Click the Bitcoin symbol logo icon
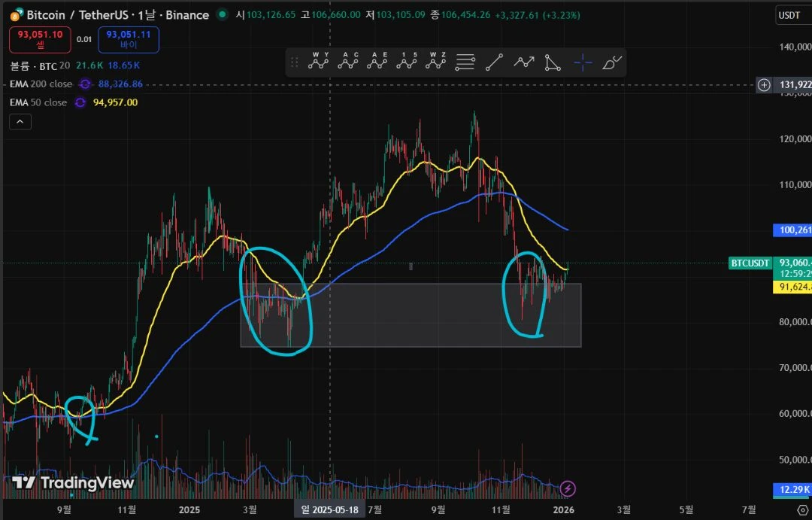This screenshot has height=520, width=812. click(17, 14)
